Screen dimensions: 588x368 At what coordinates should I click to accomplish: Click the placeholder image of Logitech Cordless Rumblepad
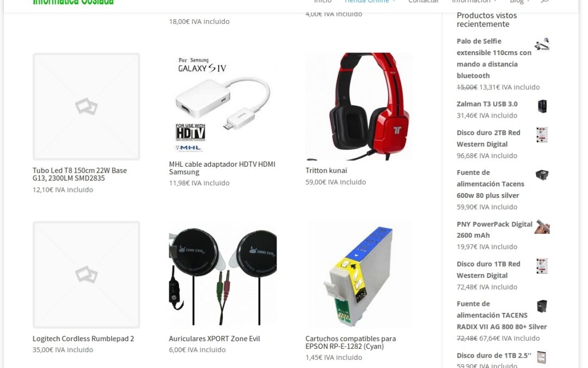[86, 275]
